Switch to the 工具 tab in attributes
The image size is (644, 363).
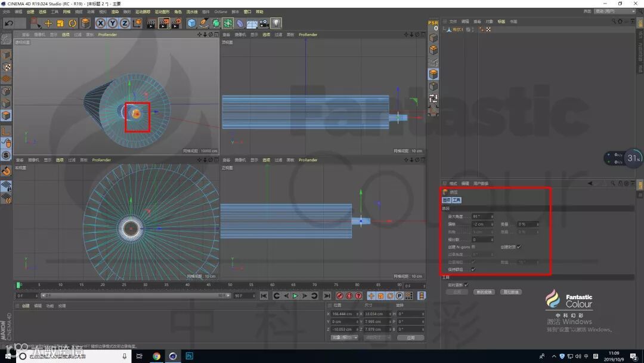[456, 200]
